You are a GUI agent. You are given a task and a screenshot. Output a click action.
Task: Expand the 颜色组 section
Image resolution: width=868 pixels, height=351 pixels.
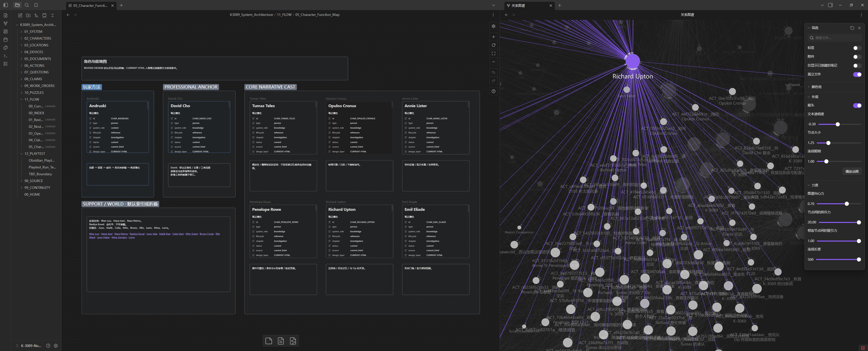click(x=816, y=87)
